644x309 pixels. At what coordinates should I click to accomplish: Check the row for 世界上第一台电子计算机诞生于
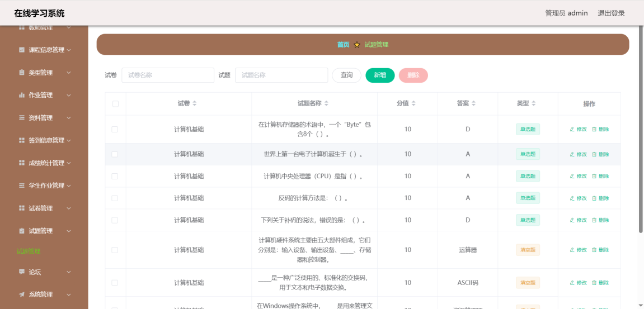115,154
